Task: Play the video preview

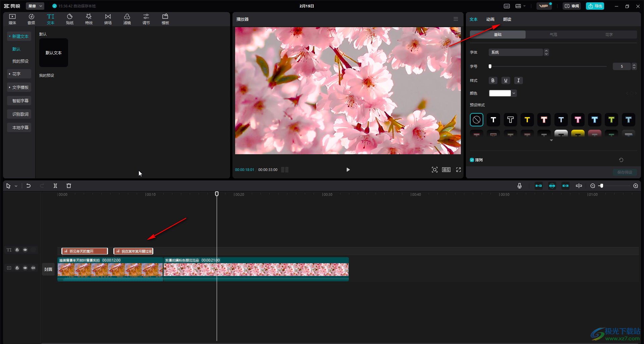Action: click(x=348, y=170)
